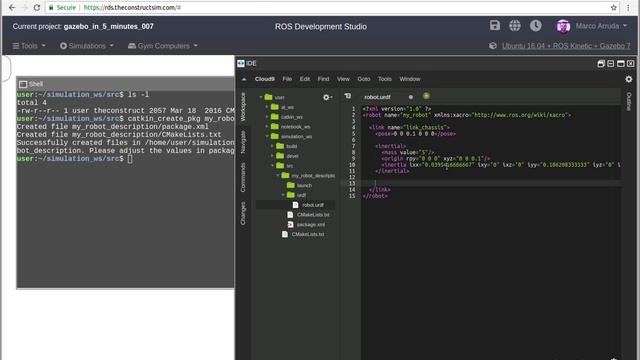Open the Cloud9 menu
The image size is (640, 360).
tap(264, 79)
